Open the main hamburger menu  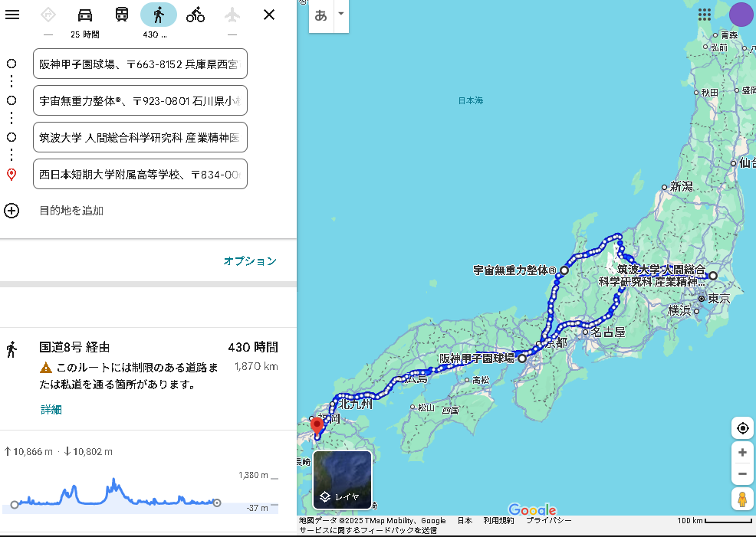coord(12,15)
